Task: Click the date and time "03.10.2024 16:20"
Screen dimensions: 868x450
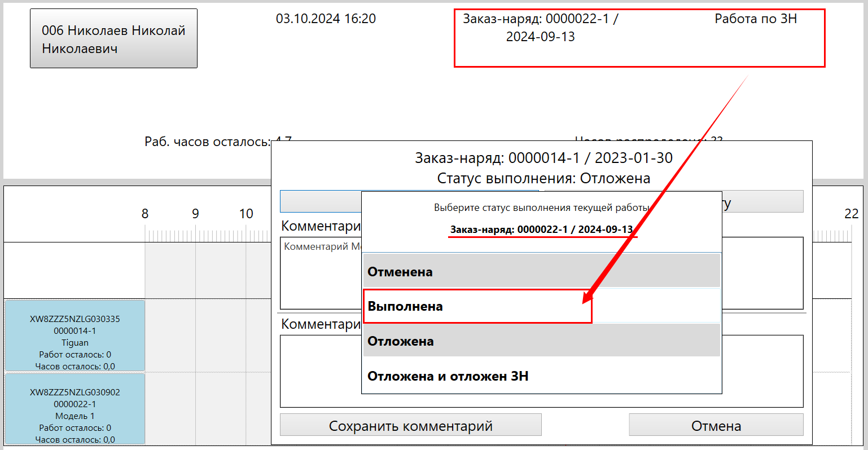Action: pos(326,19)
